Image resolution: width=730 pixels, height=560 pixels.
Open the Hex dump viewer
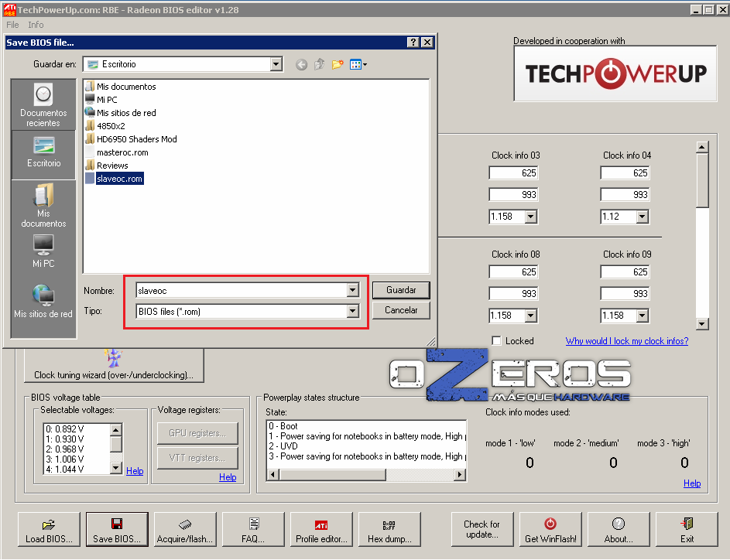click(389, 530)
